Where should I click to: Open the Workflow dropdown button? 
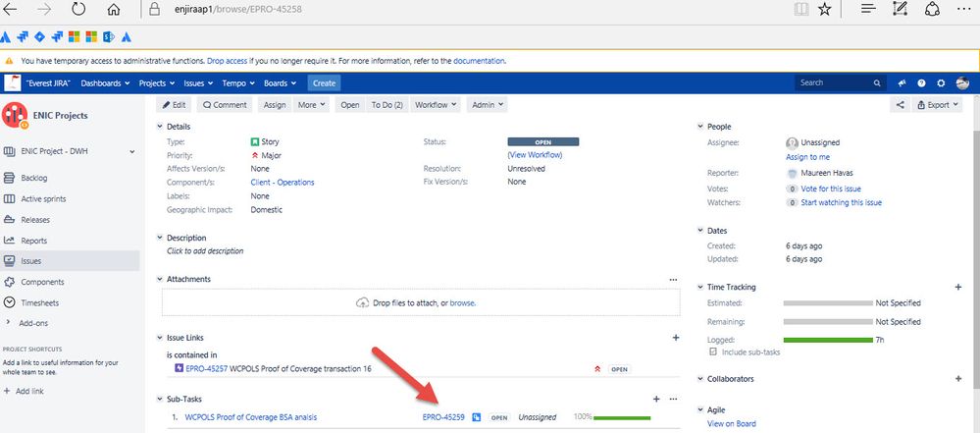[436, 105]
